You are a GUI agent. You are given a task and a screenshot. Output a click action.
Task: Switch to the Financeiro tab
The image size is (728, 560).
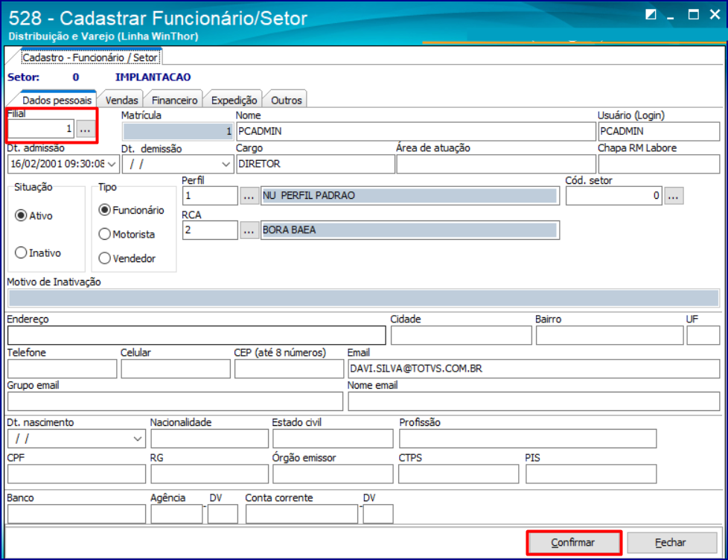[x=175, y=101]
